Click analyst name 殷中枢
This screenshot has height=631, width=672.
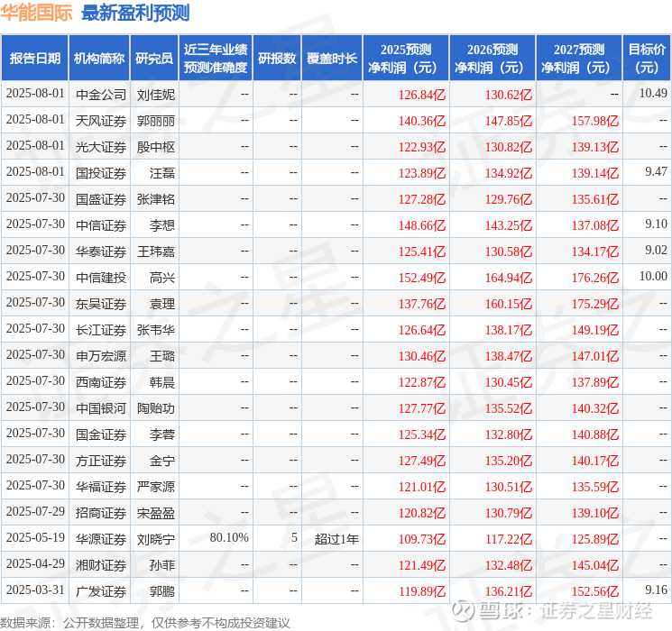156,147
